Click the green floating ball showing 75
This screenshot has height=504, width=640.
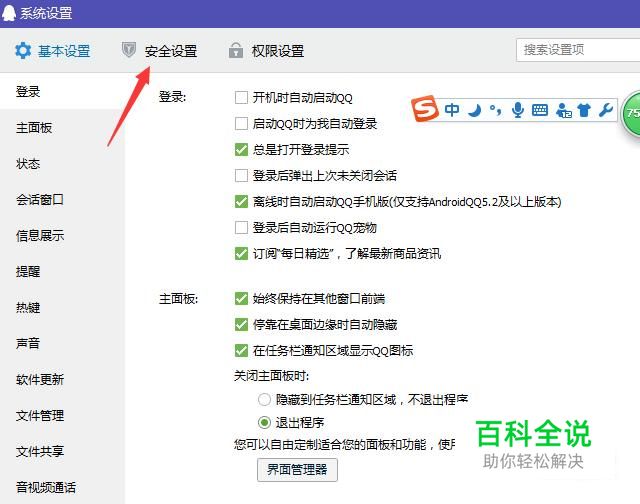tap(631, 113)
